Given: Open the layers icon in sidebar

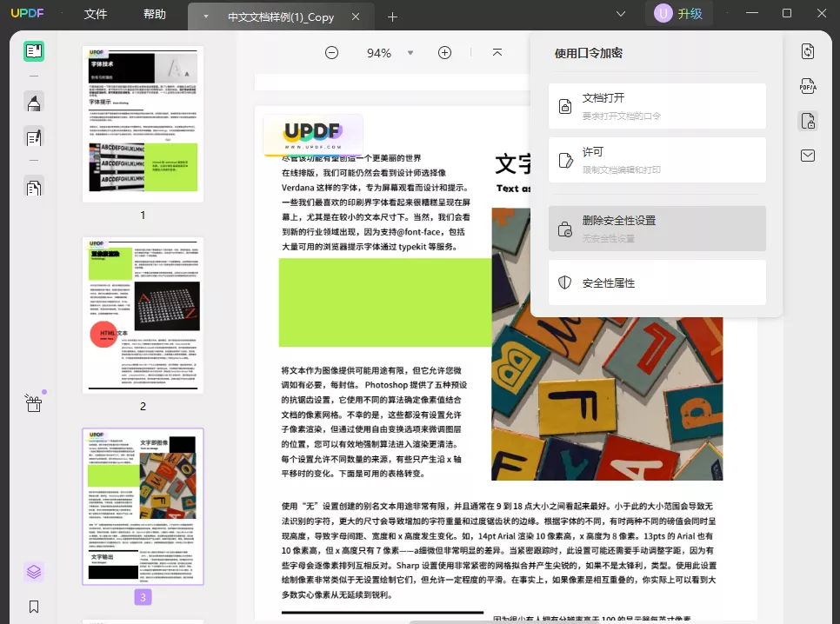Looking at the screenshot, I should (34, 572).
